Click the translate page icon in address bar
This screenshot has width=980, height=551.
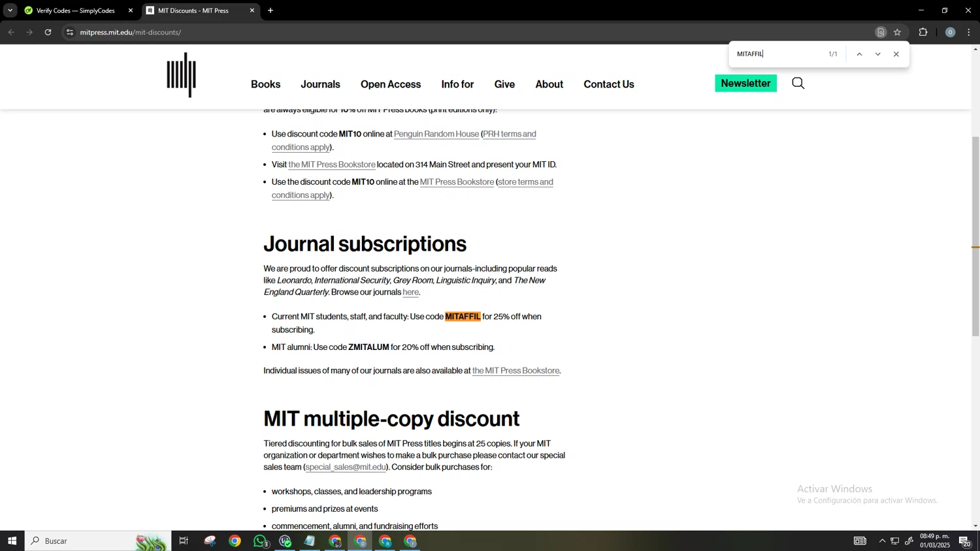pyautogui.click(x=881, y=32)
